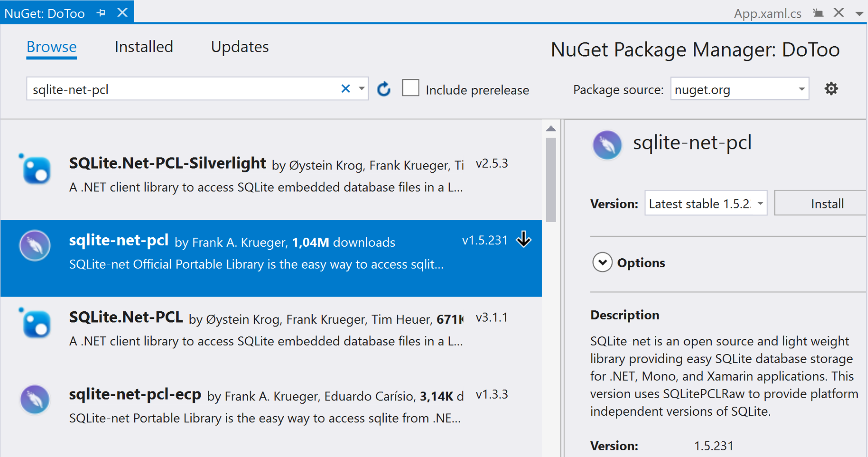Viewport: 868px width, 457px height.
Task: Click the Description heading
Action: click(625, 315)
